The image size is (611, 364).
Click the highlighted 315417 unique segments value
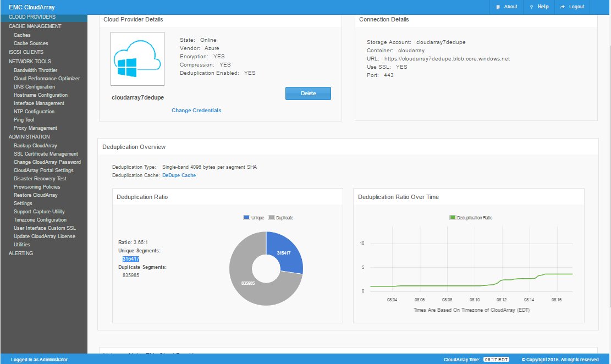coord(131,259)
